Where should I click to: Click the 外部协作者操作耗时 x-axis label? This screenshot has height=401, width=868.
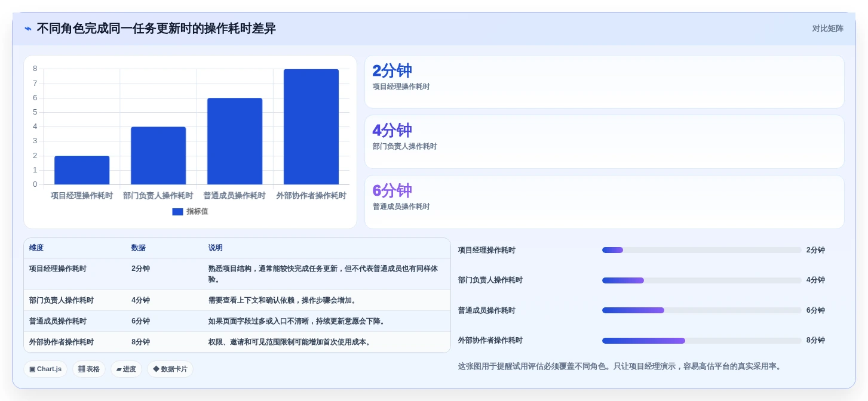coord(311,196)
